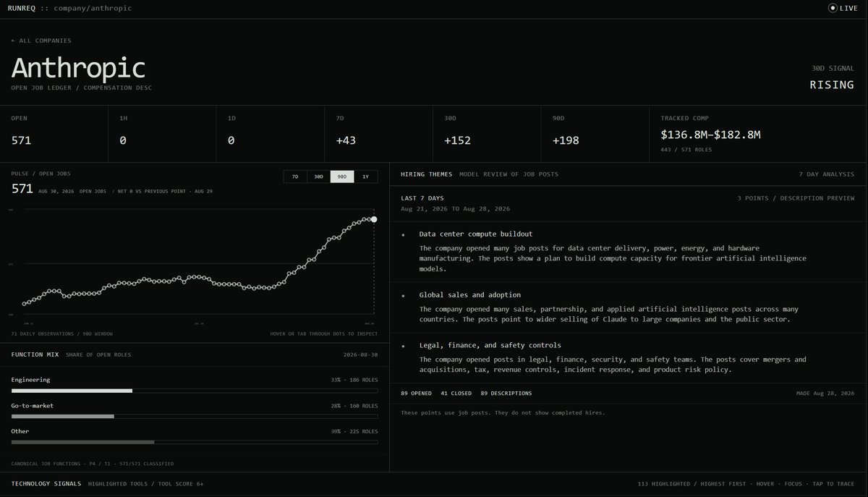868x497 pixels.
Task: Click the company/anthropic breadcrumb path
Action: click(x=93, y=8)
